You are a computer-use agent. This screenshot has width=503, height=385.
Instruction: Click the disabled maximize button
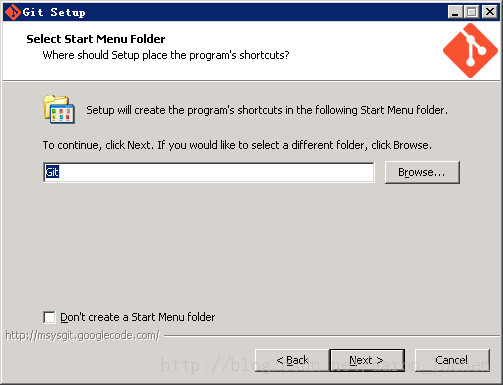pyautogui.click(x=471, y=12)
